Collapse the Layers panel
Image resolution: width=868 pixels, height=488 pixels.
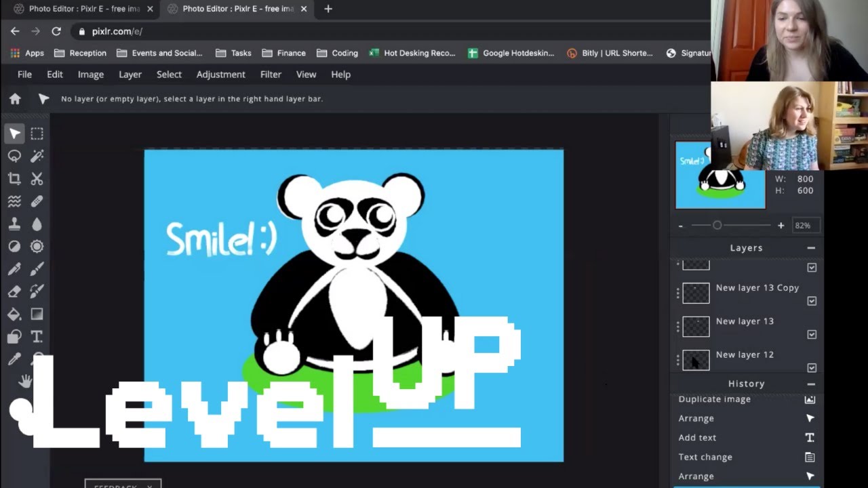[811, 248]
